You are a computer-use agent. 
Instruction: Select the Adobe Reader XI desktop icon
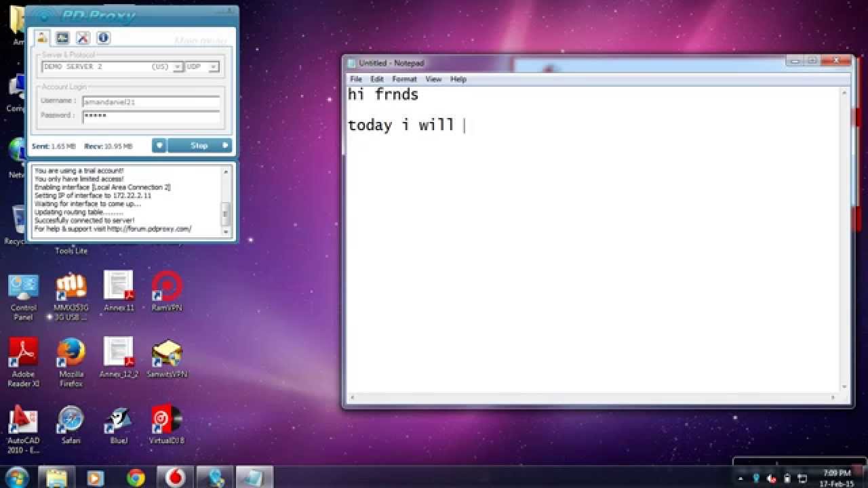23,363
